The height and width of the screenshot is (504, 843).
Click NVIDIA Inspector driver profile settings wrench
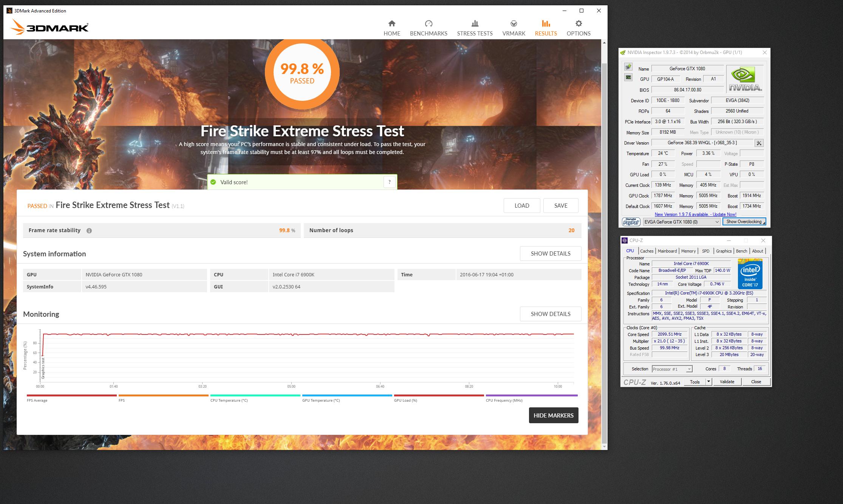click(x=759, y=143)
